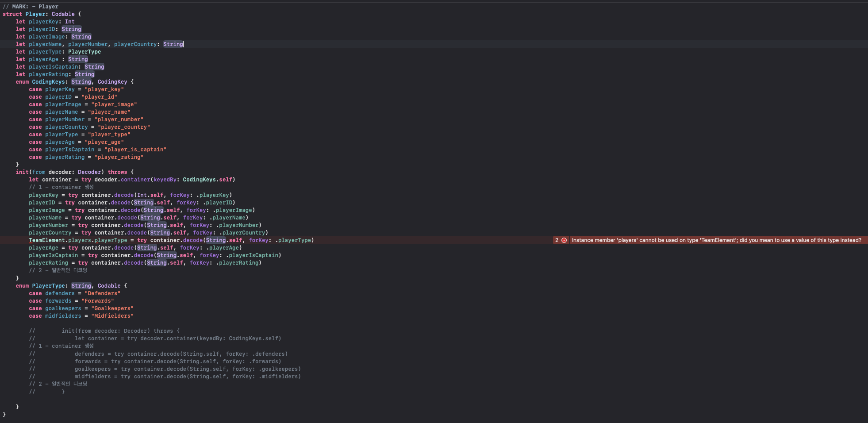Click the "player_id" string literal
Screen dimensions: 868x423
click(100, 97)
